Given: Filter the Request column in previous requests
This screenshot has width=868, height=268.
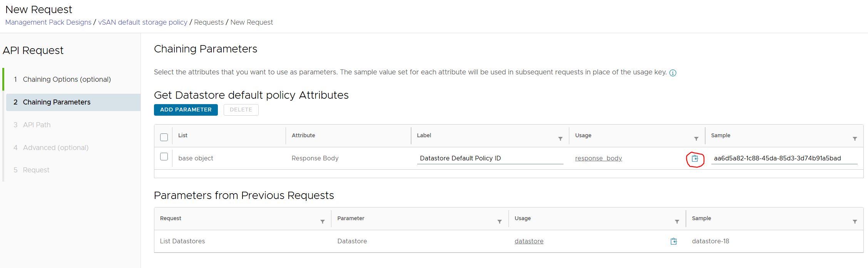Looking at the screenshot, I should [323, 222].
